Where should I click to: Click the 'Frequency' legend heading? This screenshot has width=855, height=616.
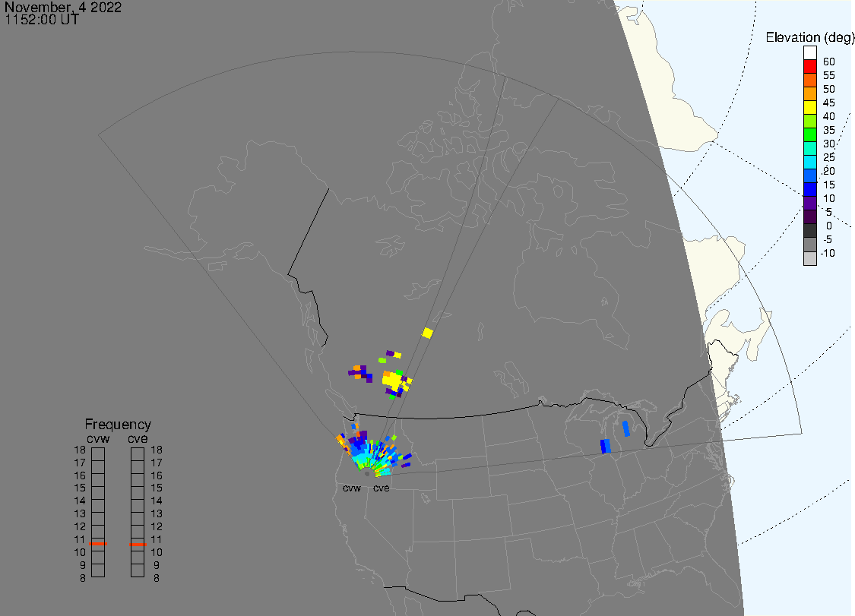click(x=118, y=424)
